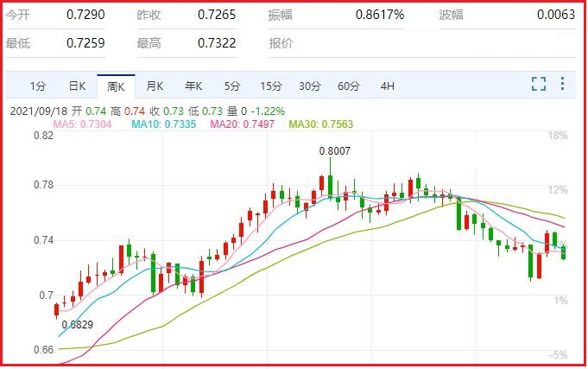Select the 60分 interval tab
The image size is (588, 369).
(x=349, y=86)
